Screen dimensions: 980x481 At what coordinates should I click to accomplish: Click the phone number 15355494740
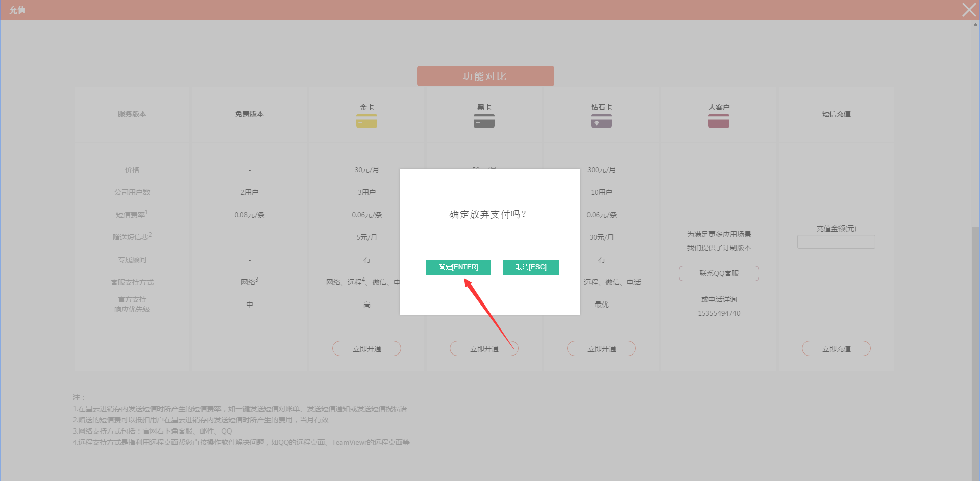[719, 313]
